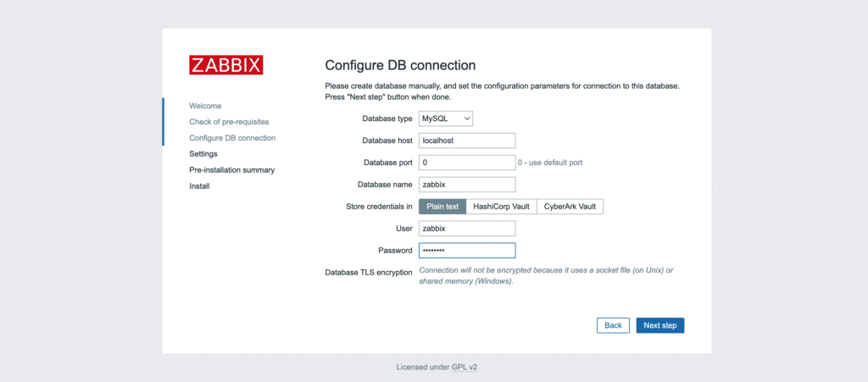
Task: Click the 'Please create database manually' instructions
Action: (502, 91)
